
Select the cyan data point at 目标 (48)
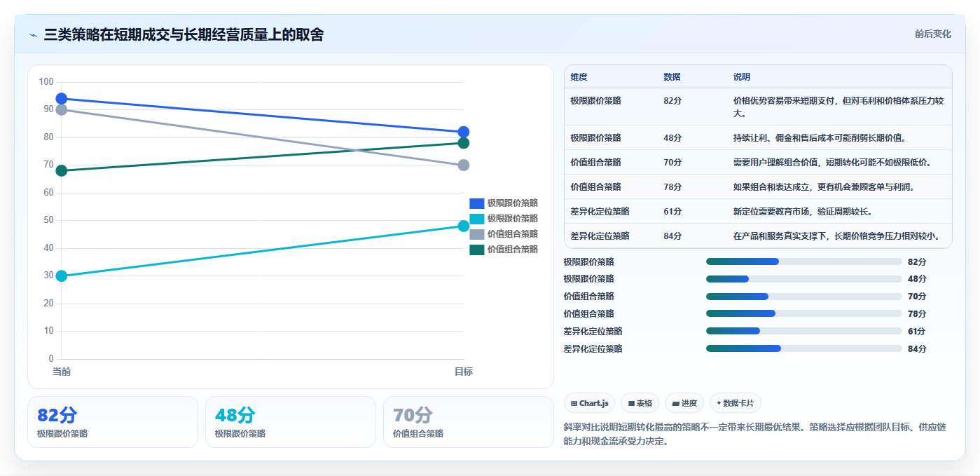tap(463, 226)
